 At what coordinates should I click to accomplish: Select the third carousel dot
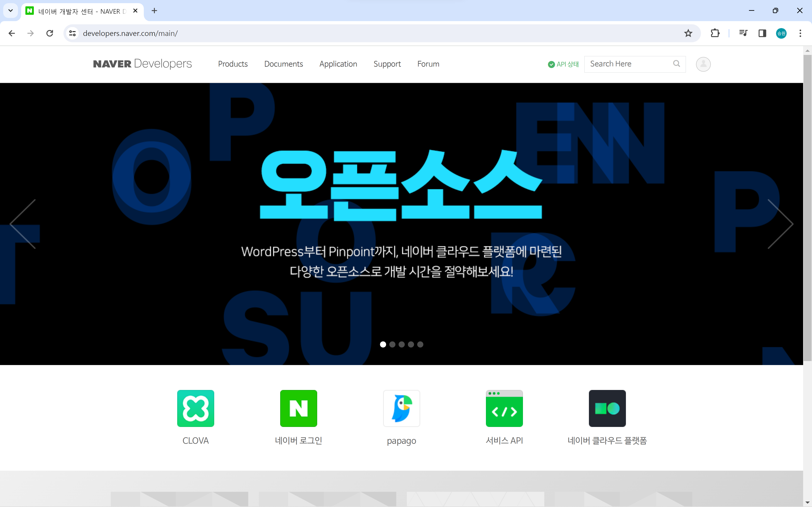[402, 344]
